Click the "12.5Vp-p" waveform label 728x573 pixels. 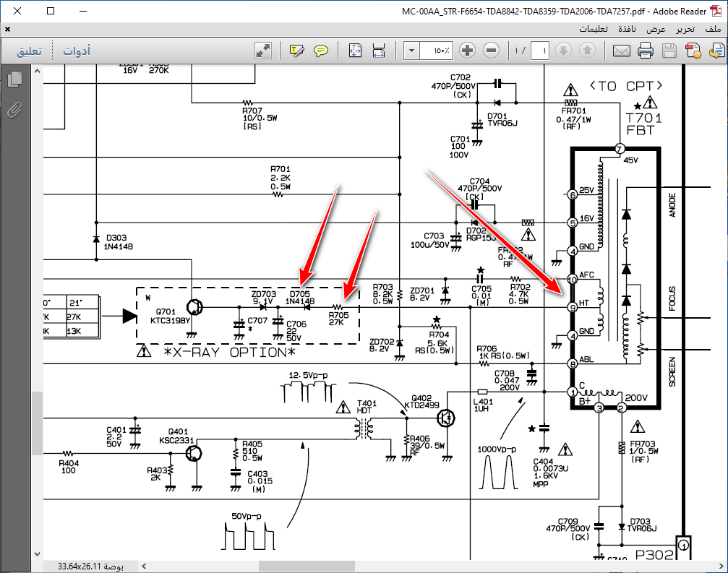(x=308, y=375)
